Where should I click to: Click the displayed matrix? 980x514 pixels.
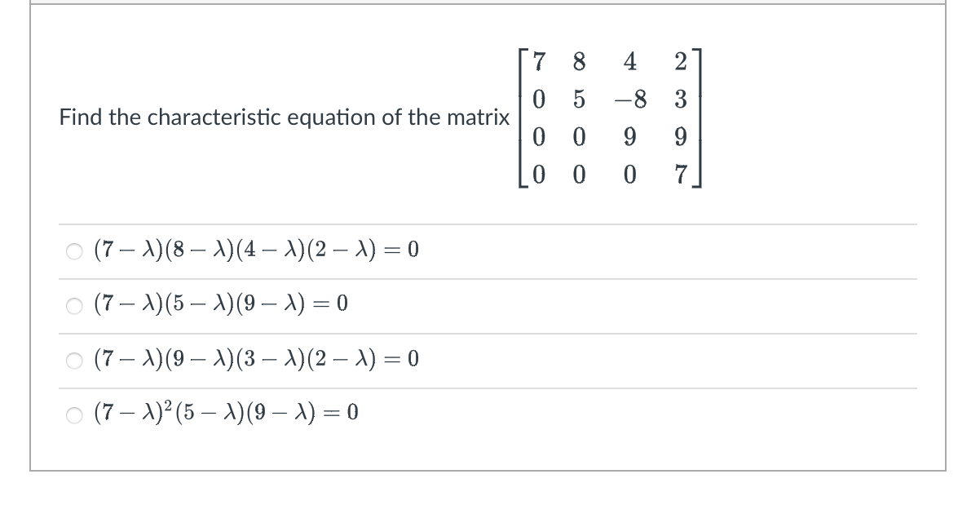[611, 117]
